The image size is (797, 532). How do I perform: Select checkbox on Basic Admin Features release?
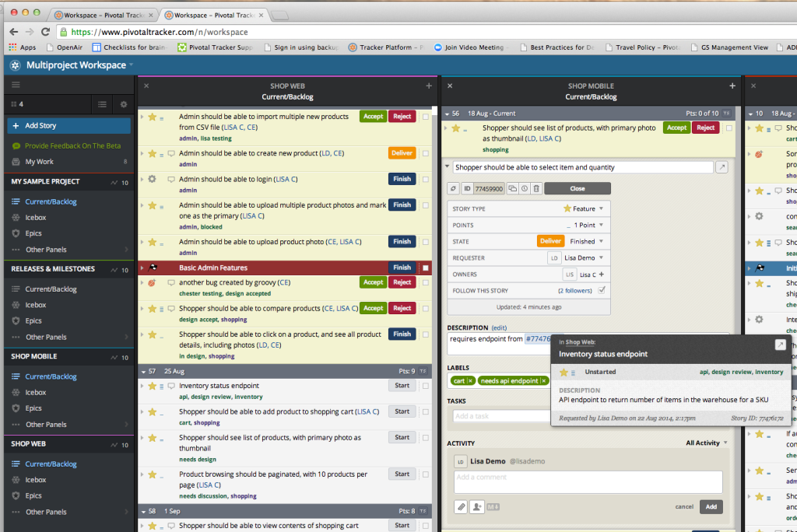pos(426,268)
